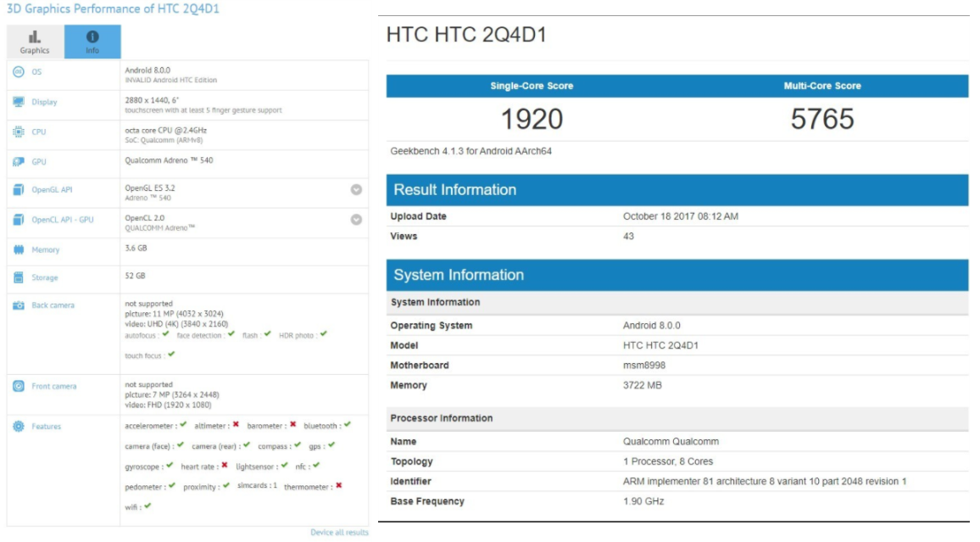
Task: Click the OpenGL API icon
Action: 19,189
